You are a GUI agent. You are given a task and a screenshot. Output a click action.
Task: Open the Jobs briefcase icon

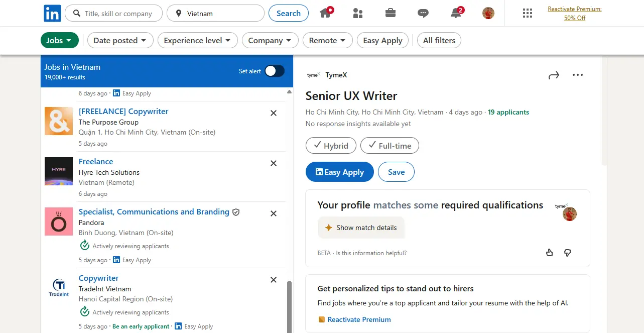click(391, 14)
